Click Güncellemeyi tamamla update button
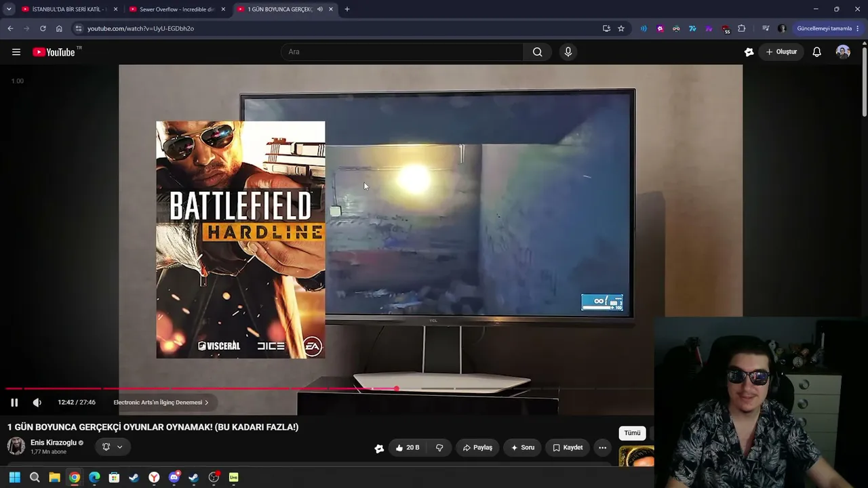This screenshot has height=488, width=868. coord(824,28)
